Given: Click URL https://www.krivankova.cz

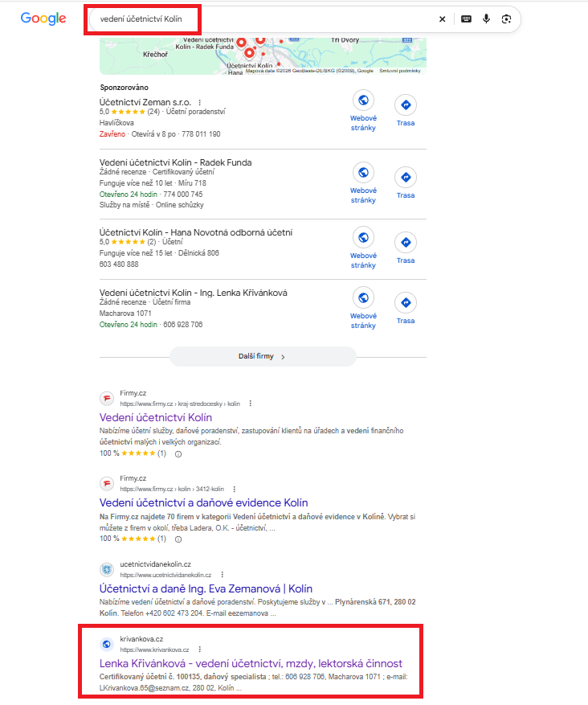Looking at the screenshot, I should 154,650.
